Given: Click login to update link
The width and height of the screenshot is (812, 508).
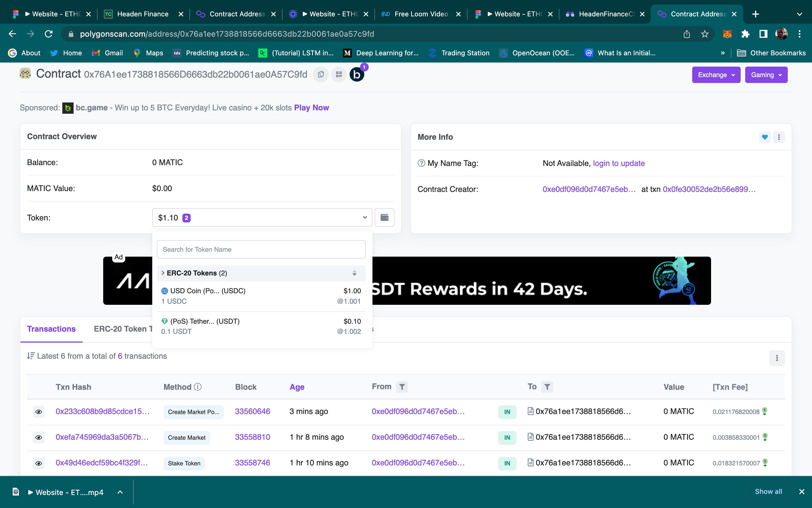Looking at the screenshot, I should [x=619, y=163].
